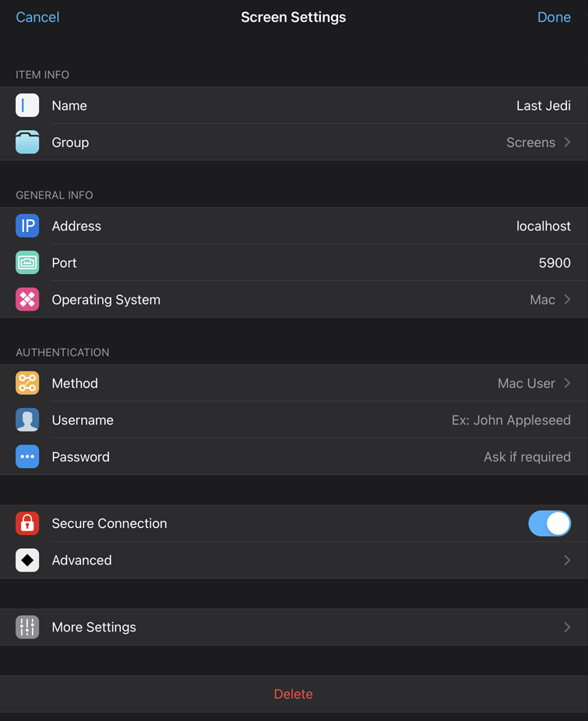Click the Name text-cursor icon
Screen dimensions: 588x721
27,105
